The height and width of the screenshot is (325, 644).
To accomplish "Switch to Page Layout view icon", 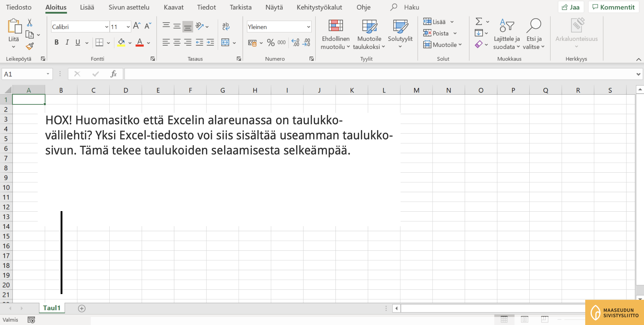I will coord(525,319).
